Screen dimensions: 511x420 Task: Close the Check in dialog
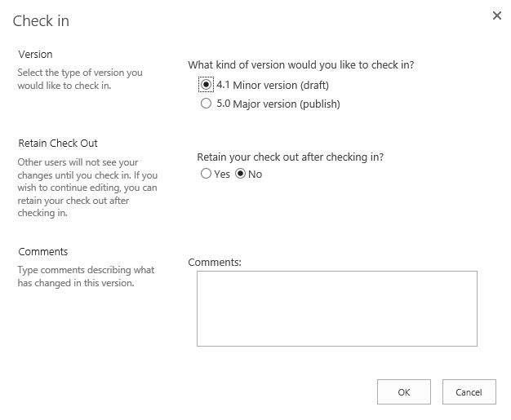click(x=496, y=15)
